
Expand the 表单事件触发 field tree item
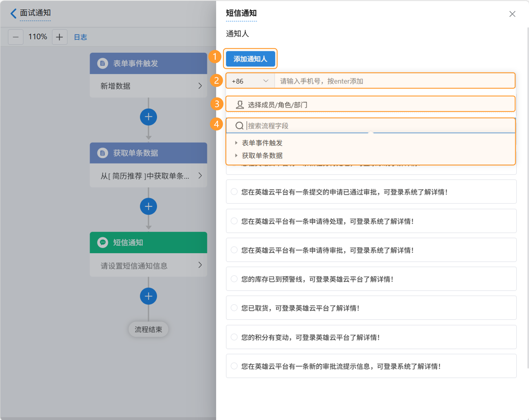[x=236, y=143]
